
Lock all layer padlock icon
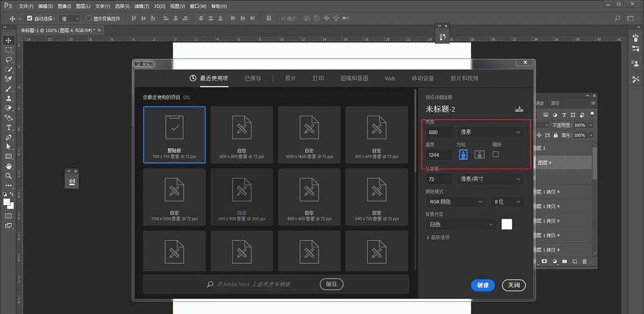tap(555, 135)
